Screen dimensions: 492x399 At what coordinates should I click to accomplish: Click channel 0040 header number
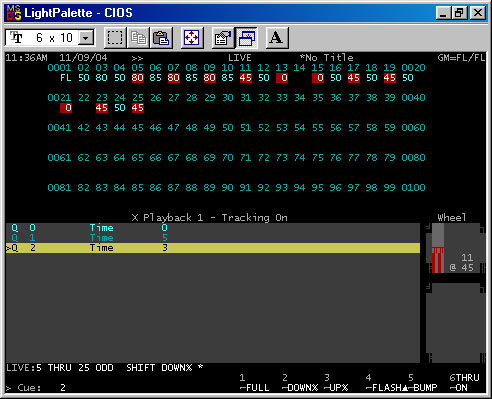(413, 98)
